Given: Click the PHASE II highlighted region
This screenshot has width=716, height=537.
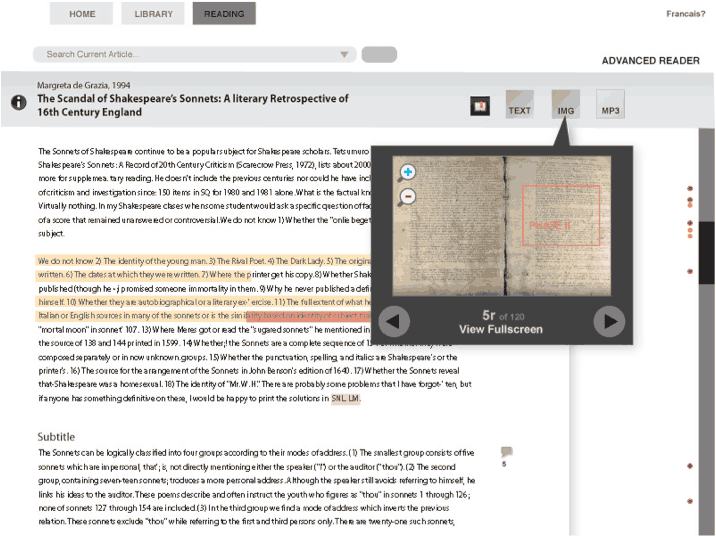Looking at the screenshot, I should [x=561, y=216].
